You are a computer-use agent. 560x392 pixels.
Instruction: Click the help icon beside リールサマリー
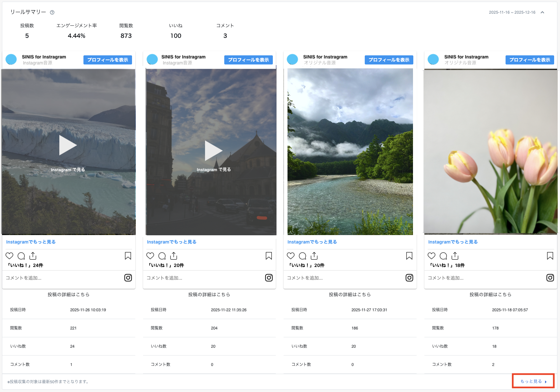[x=52, y=12]
